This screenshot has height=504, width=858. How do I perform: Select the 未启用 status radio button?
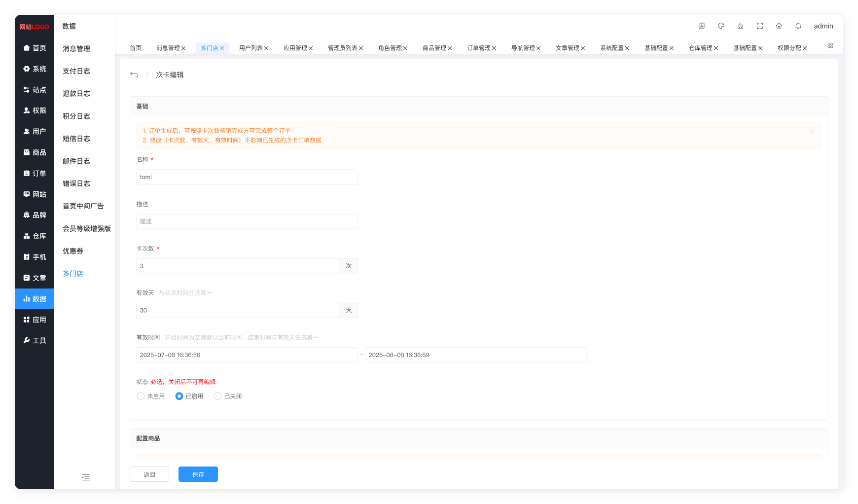141,396
